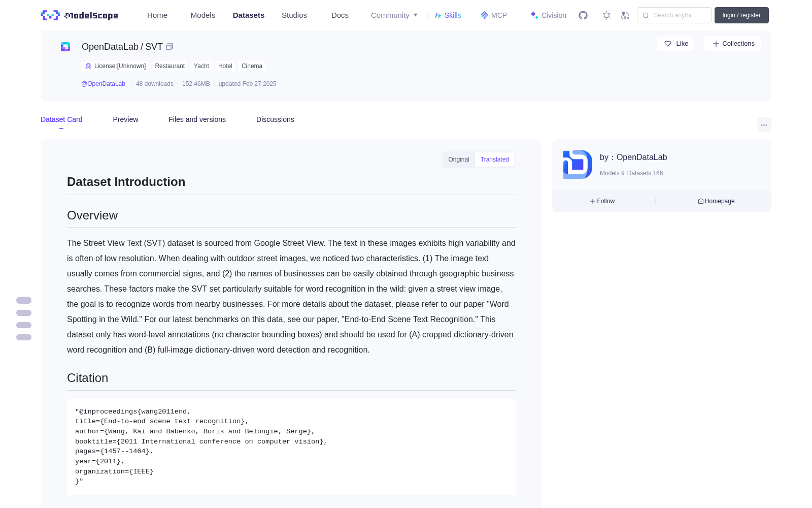The width and height of the screenshot is (812, 508).
Task: Click the Citation heading
Action: pos(88,378)
